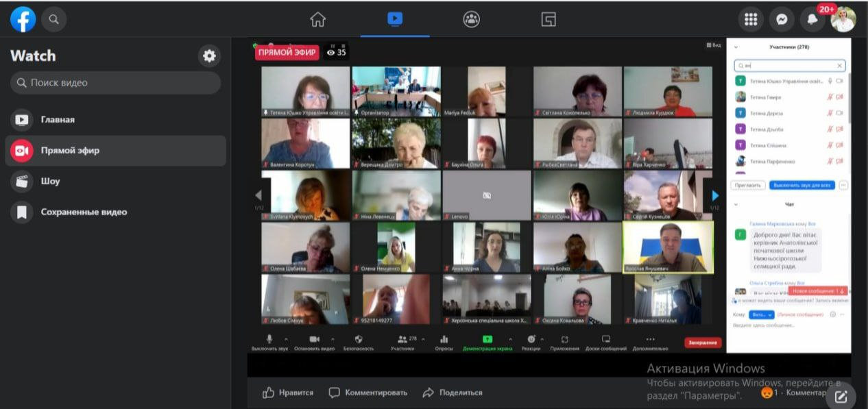868x409 pixels.
Task: Expand audio options arrow beside microphone
Action: pyautogui.click(x=287, y=339)
